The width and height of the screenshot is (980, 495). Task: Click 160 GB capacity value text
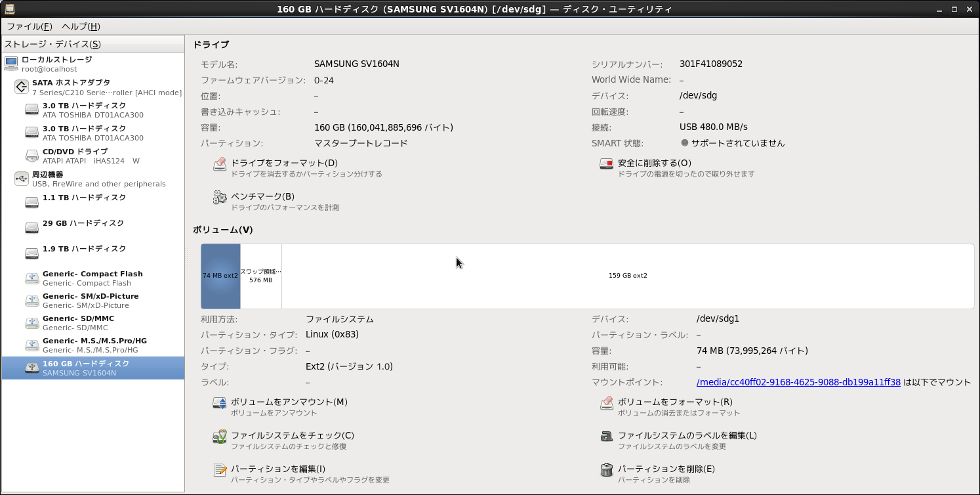pyautogui.click(x=384, y=127)
